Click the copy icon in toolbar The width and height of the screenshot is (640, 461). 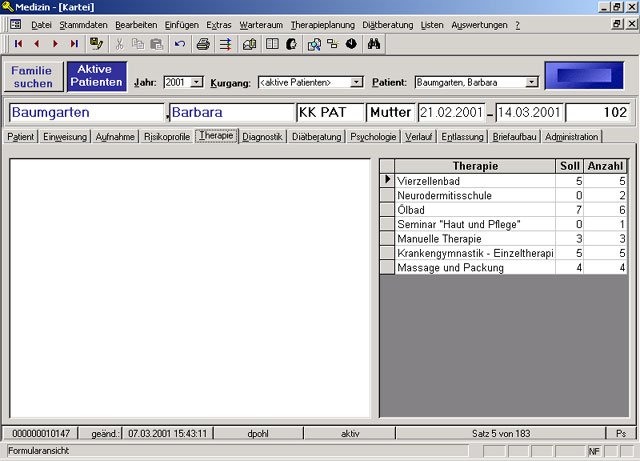tap(138, 44)
